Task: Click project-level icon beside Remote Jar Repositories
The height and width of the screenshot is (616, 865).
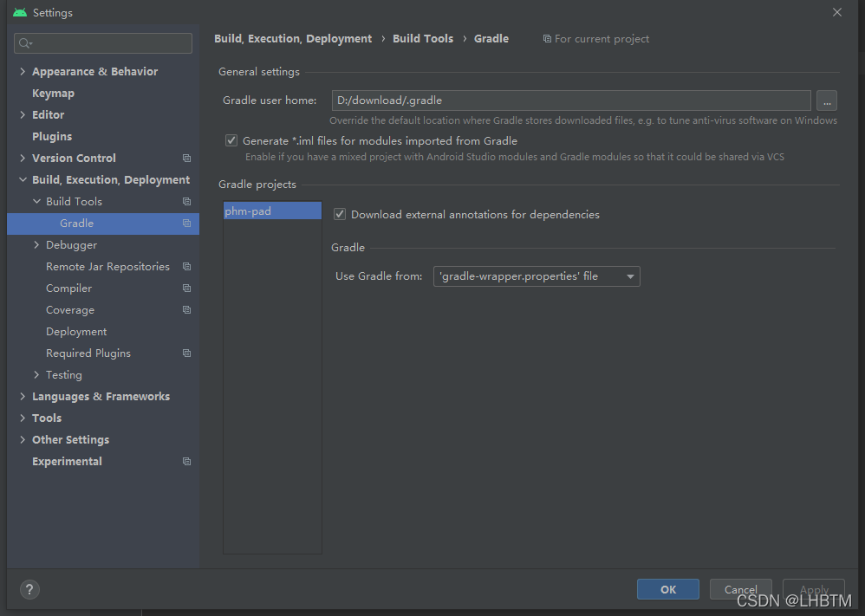Action: (x=187, y=266)
